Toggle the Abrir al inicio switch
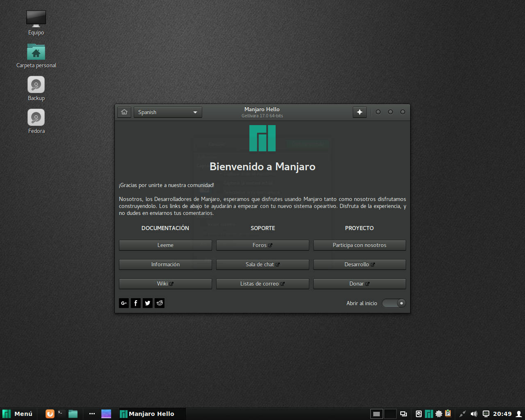The height and width of the screenshot is (420, 525). pyautogui.click(x=394, y=303)
